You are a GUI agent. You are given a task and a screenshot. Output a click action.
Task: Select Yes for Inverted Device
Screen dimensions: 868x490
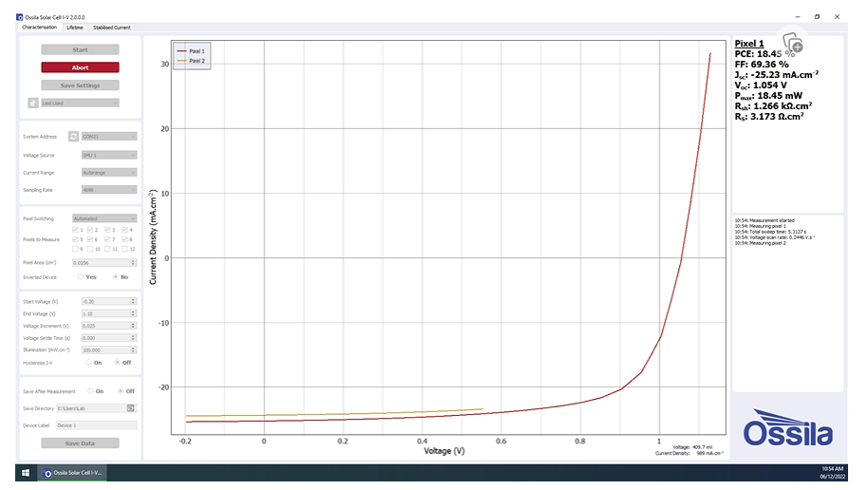pos(81,277)
